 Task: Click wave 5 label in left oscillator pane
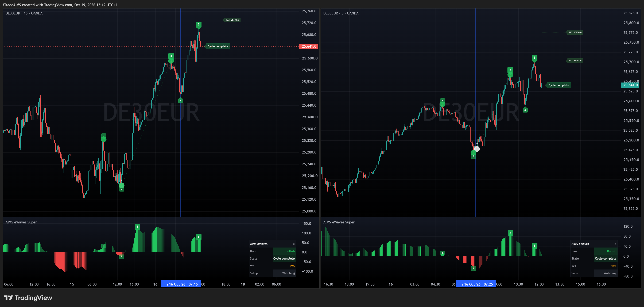(199, 237)
